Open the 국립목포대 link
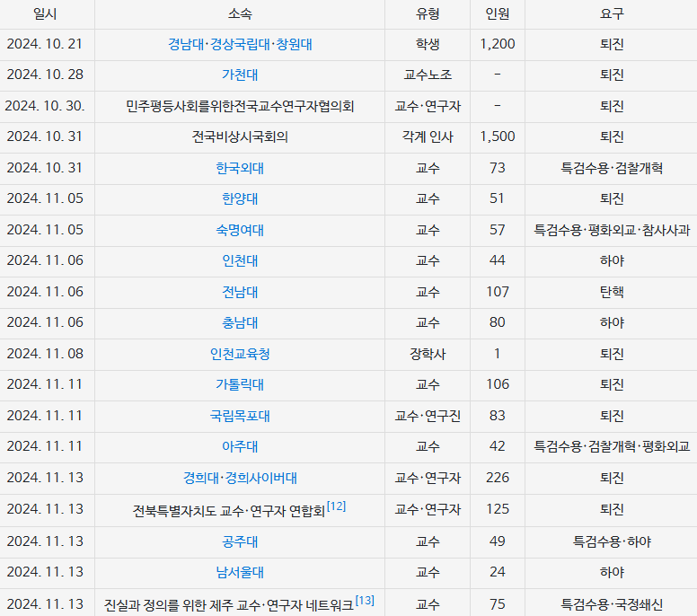The width and height of the screenshot is (697, 616). (240, 416)
